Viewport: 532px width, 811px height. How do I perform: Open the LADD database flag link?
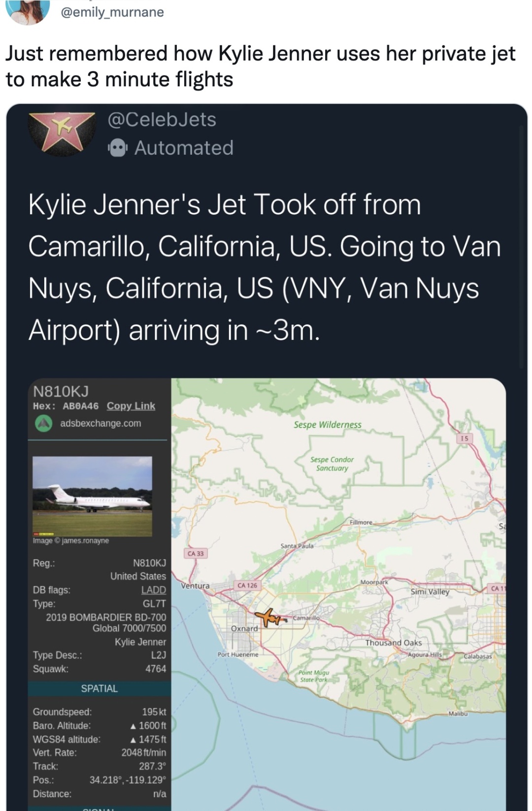click(153, 590)
